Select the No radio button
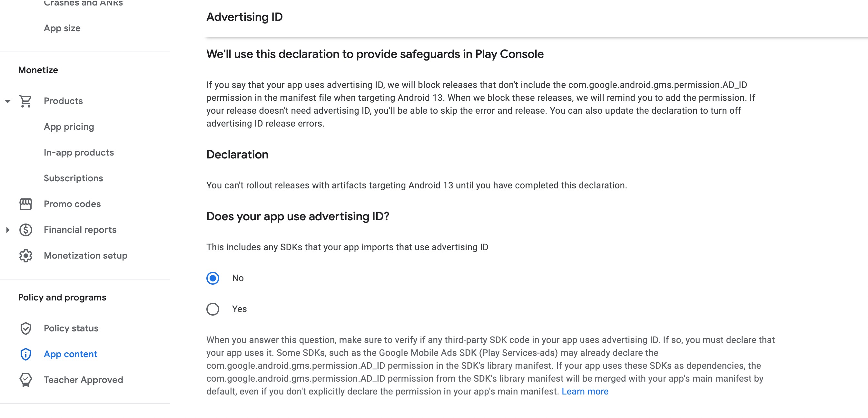 coord(212,278)
